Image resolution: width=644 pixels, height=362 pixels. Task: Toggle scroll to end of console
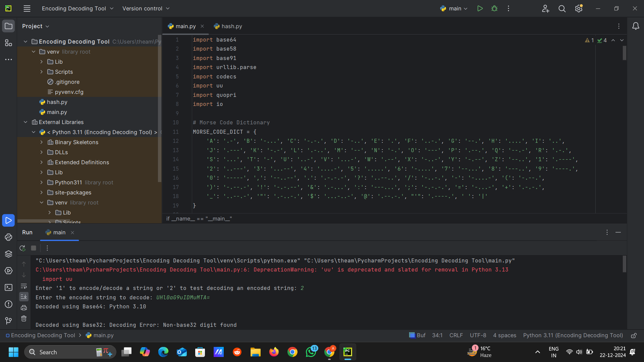(x=24, y=296)
